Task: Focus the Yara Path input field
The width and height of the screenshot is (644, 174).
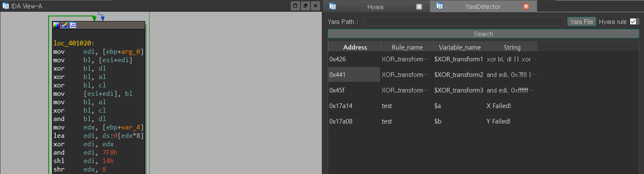Action: tap(464, 21)
